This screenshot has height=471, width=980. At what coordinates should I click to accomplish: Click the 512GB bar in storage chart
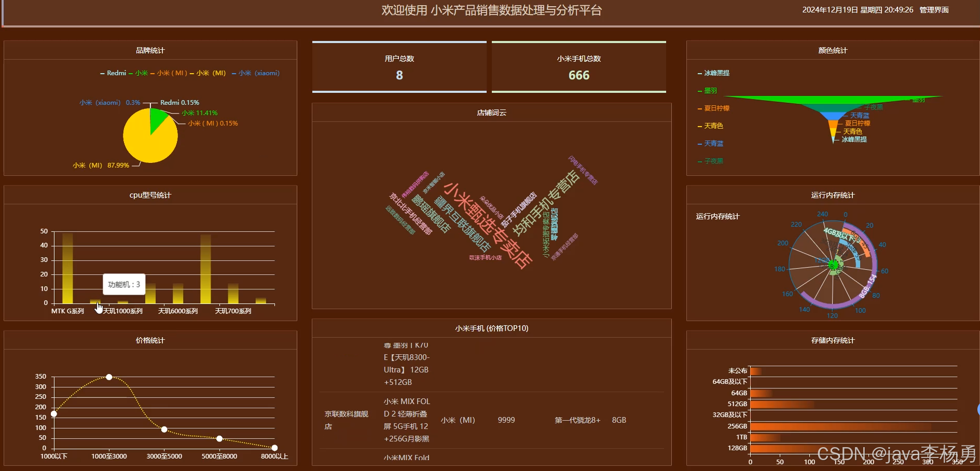click(x=782, y=404)
